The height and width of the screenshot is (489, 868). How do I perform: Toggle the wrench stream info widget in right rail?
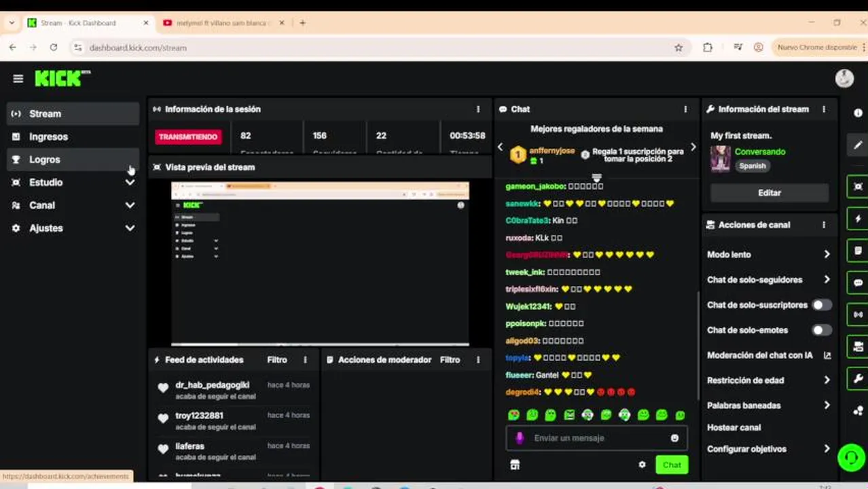858,379
